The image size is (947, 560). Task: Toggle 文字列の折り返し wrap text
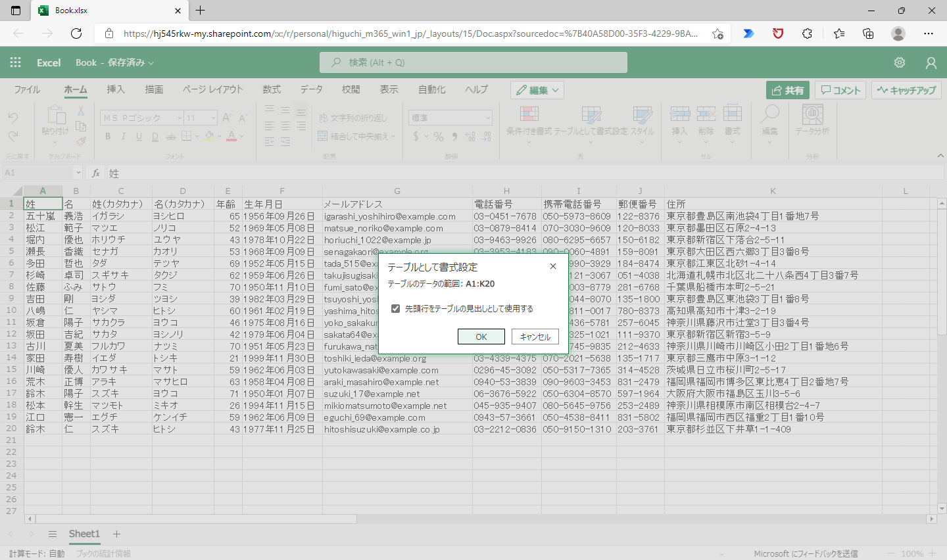352,118
